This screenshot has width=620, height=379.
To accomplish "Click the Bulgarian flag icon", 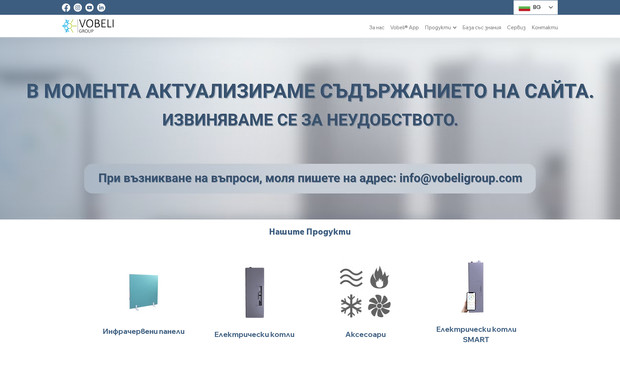I will click(524, 8).
